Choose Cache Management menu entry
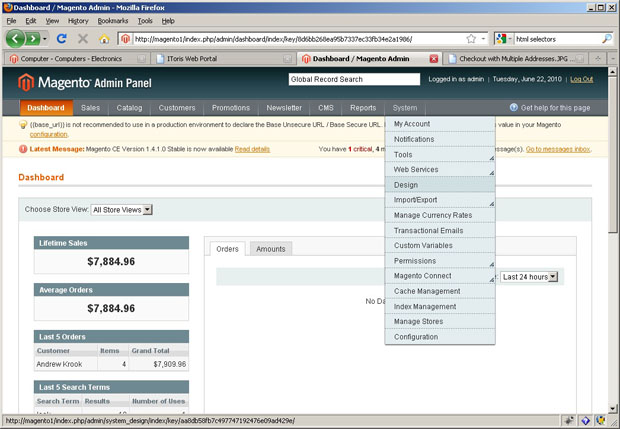Screen dimensions: 620x429 point(440,291)
